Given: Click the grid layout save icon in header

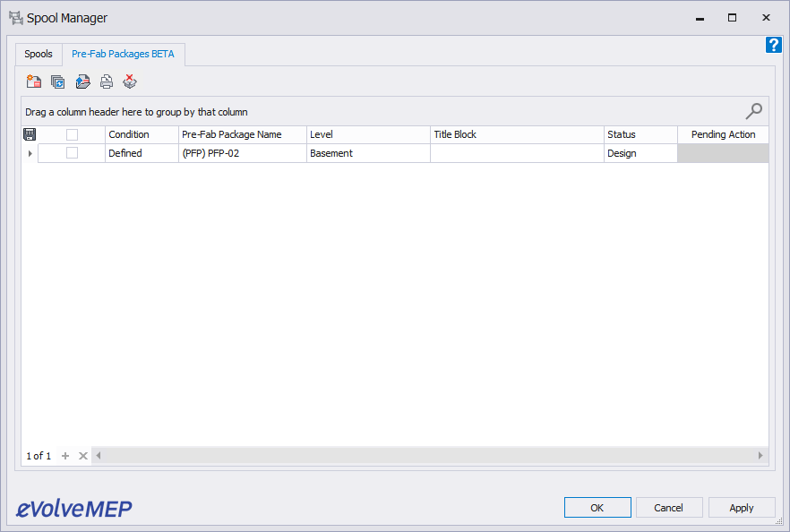Looking at the screenshot, I should click(30, 134).
